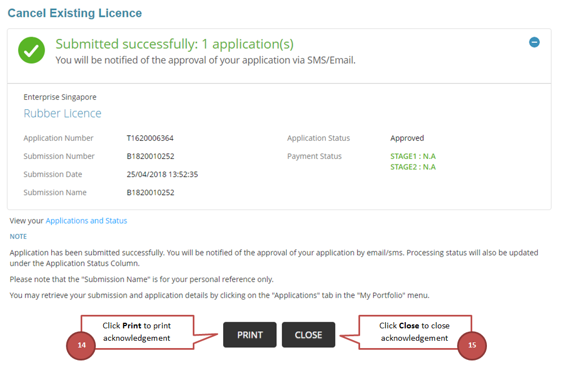Viewport: 563px width, 392px height.
Task: Click the 'Click Print' callout box
Action: [x=137, y=332]
